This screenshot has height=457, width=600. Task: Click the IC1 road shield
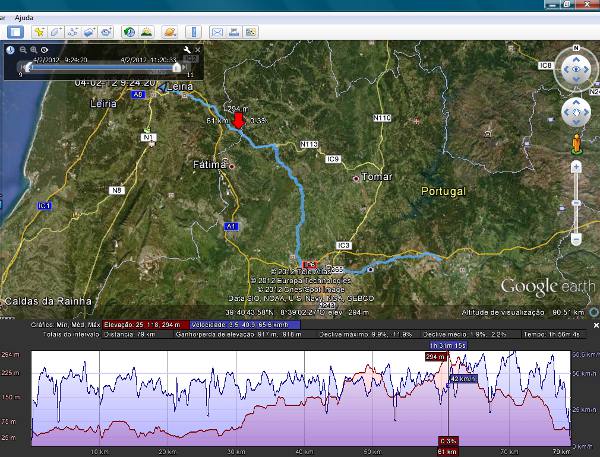click(44, 206)
